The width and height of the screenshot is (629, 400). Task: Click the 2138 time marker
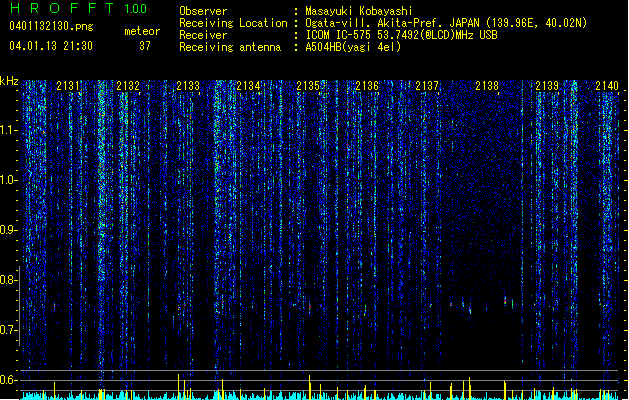487,86
